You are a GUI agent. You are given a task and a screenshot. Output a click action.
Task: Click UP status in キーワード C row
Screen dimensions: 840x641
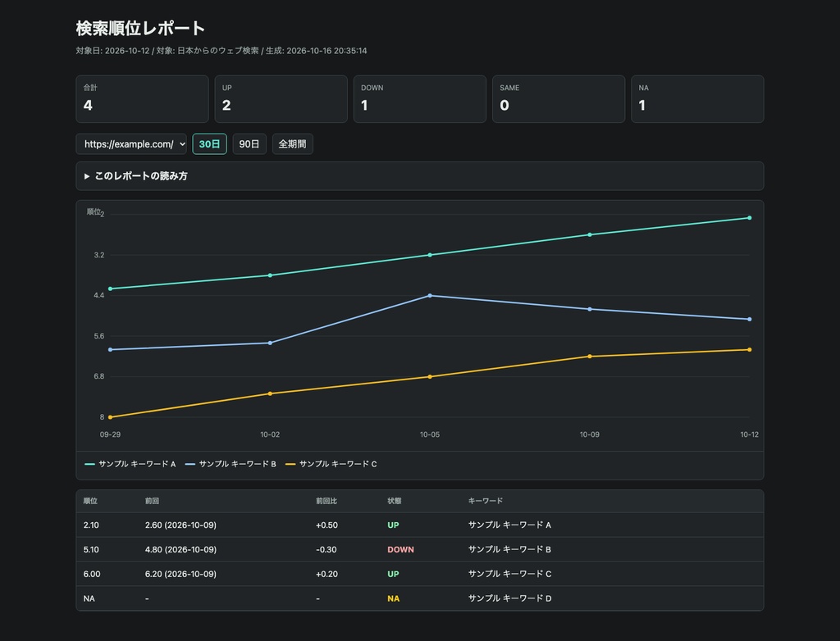pyautogui.click(x=393, y=574)
